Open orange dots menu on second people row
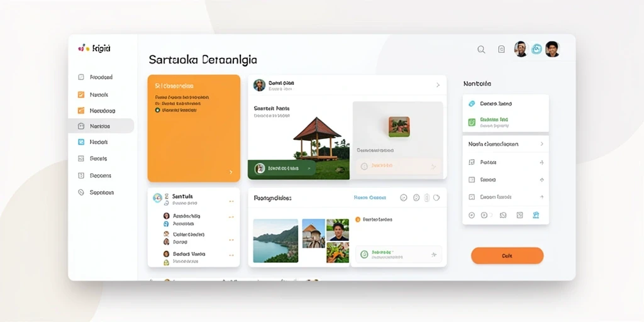The width and height of the screenshot is (644, 322). (231, 217)
